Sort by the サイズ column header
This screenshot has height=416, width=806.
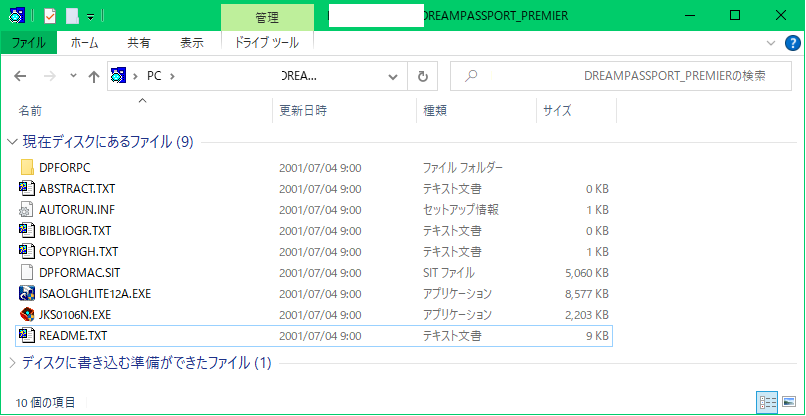tap(557, 111)
